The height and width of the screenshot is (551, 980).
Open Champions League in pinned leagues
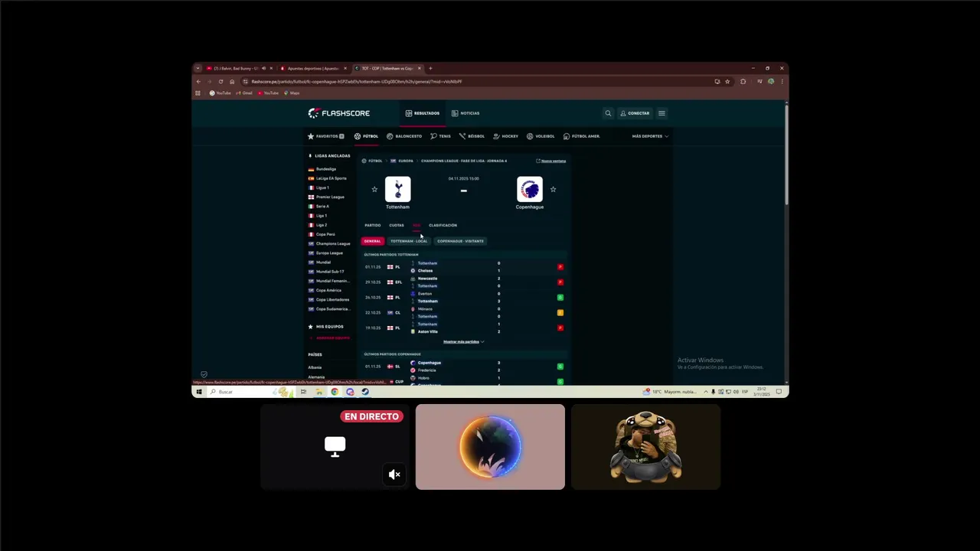coord(329,244)
